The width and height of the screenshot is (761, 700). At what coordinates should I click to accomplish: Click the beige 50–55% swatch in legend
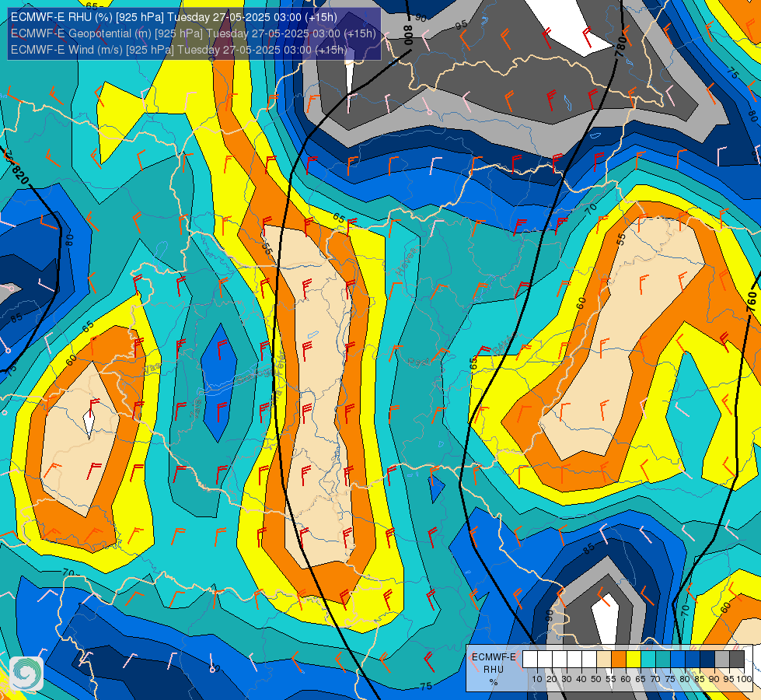[x=604, y=660]
